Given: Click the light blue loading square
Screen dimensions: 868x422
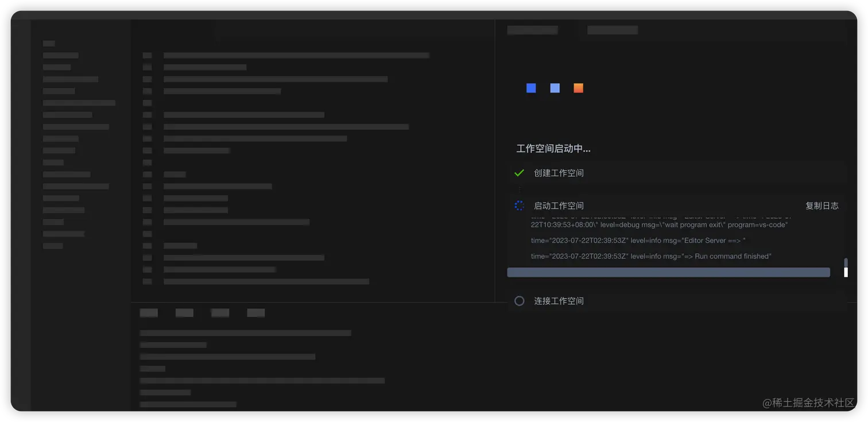Looking at the screenshot, I should (x=555, y=88).
